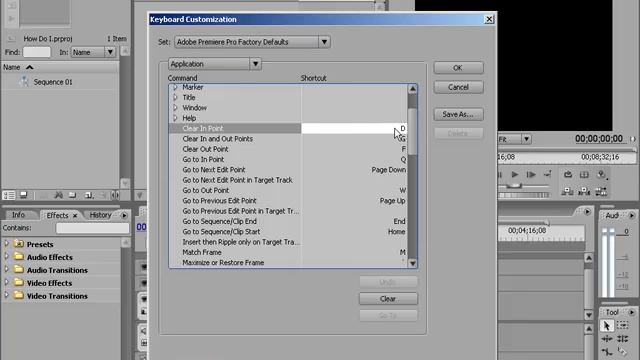
Task: Click the Audio Effects folder icon
Action: coord(19,257)
